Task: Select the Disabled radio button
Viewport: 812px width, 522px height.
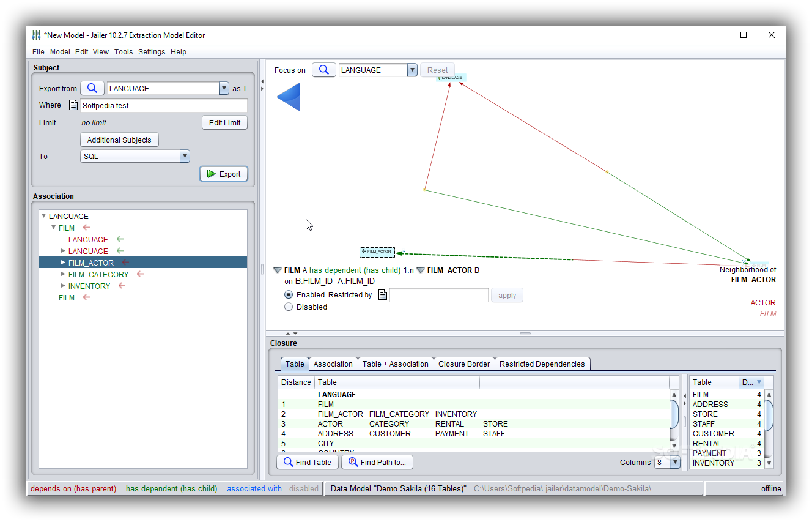Action: [x=289, y=307]
